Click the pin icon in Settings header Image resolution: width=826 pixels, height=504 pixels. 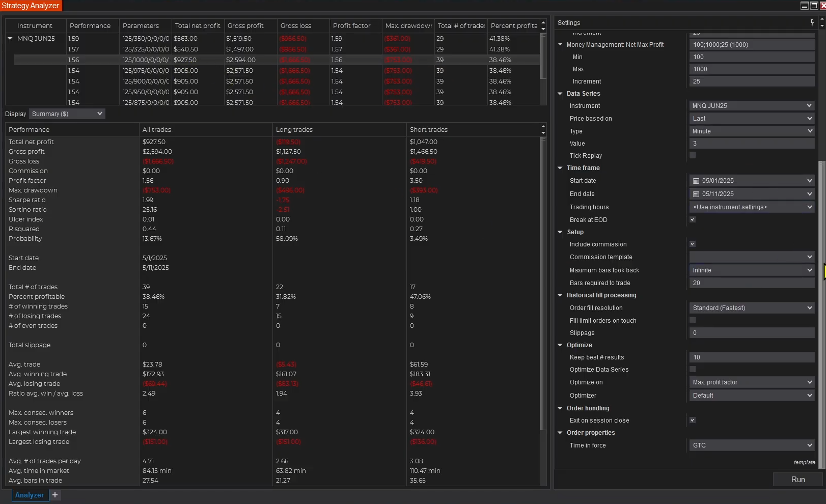812,22
